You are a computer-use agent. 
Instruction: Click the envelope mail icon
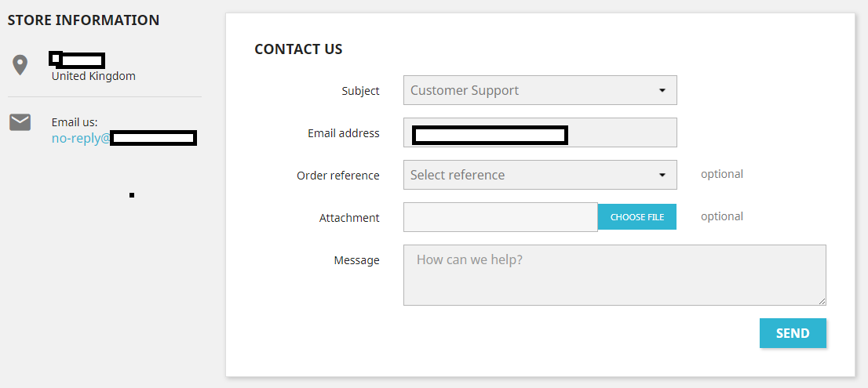(x=20, y=121)
